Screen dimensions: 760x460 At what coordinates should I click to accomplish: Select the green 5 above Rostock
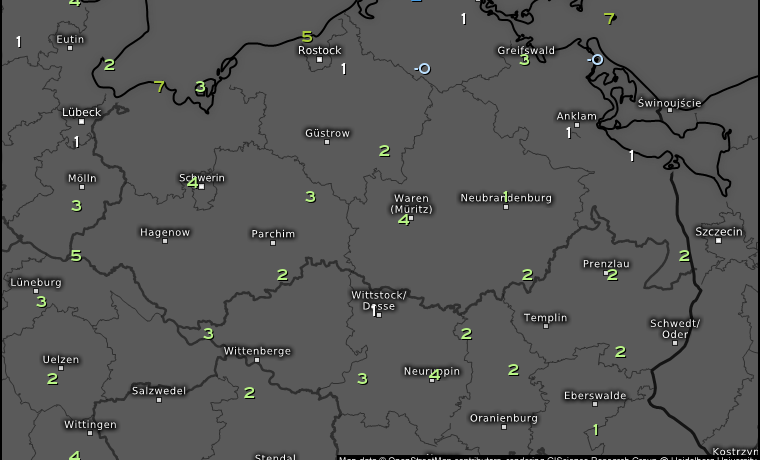click(x=307, y=37)
